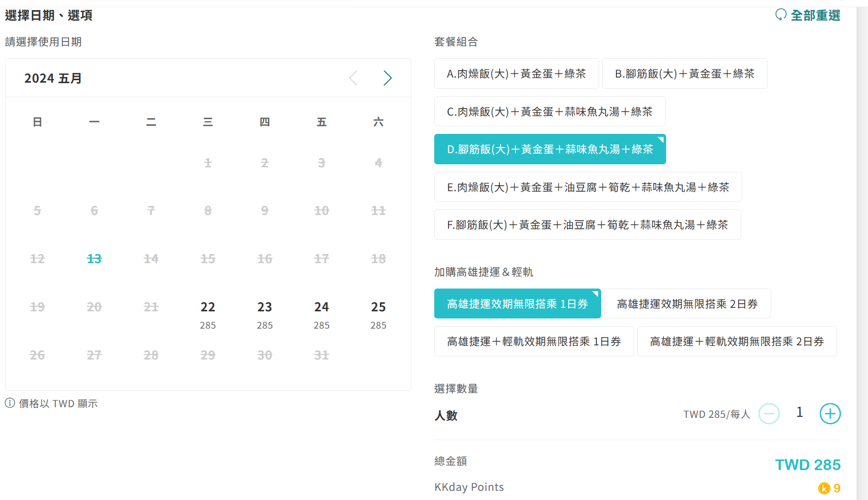Click the KKday Points coin icon

tap(824, 488)
